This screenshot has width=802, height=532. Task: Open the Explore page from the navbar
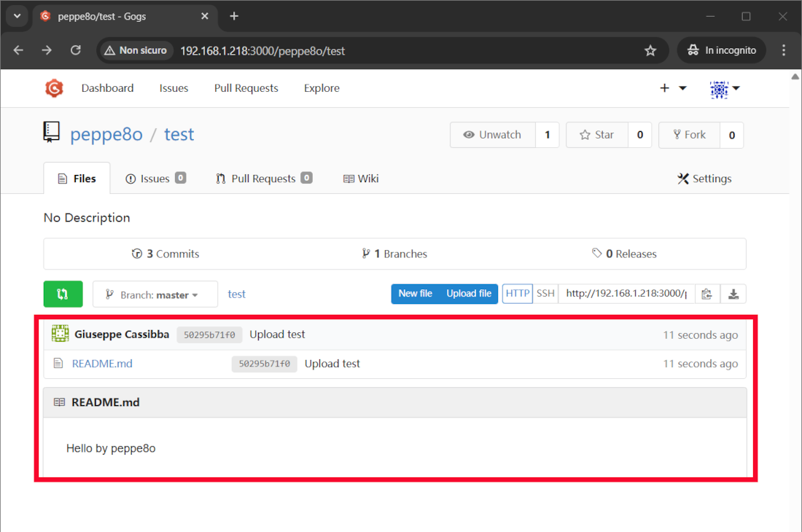322,87
